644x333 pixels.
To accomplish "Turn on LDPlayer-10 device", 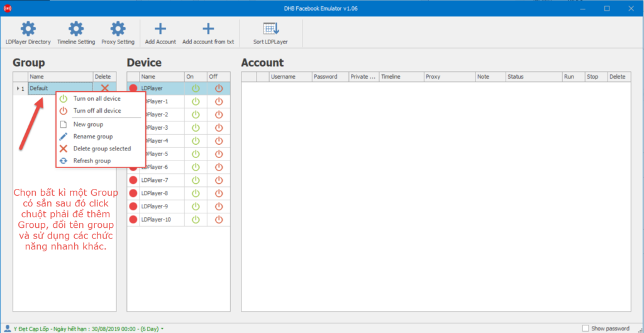I will tap(196, 220).
